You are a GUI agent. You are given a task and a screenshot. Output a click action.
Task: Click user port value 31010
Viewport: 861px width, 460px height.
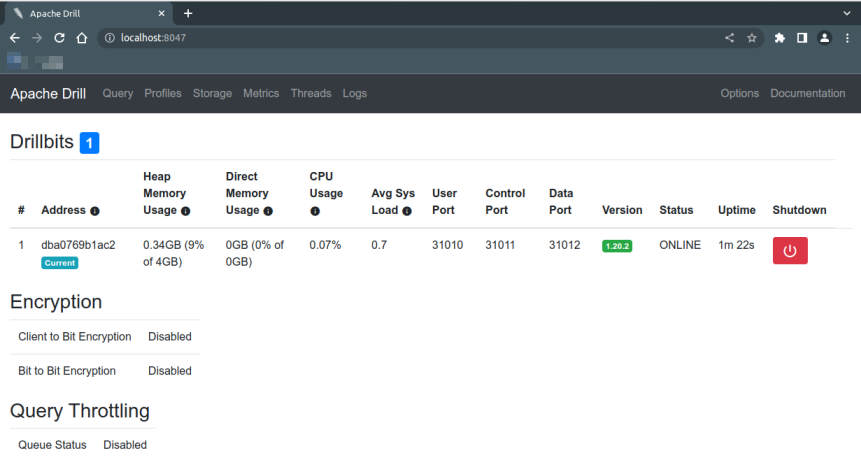pos(447,245)
